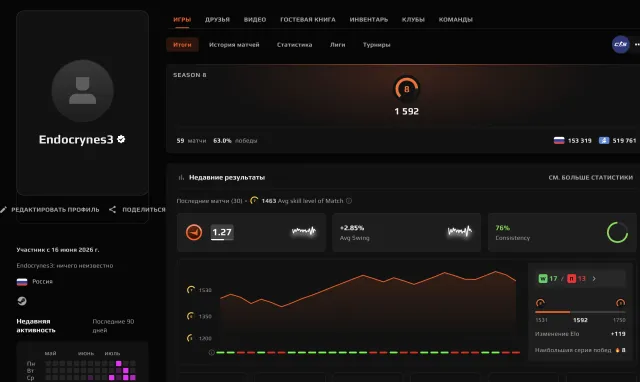Screen dimensions: 640x382
Task: Click the SEASON 8 label
Action: pyautogui.click(x=190, y=75)
